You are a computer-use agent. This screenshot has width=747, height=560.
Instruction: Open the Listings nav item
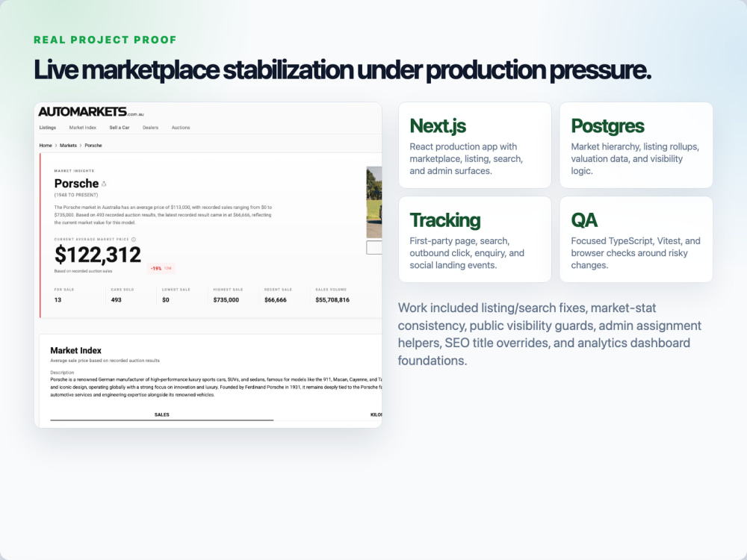point(48,128)
